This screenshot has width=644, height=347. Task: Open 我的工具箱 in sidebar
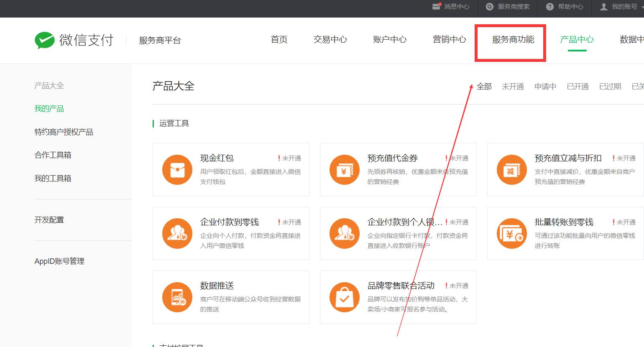tap(53, 179)
